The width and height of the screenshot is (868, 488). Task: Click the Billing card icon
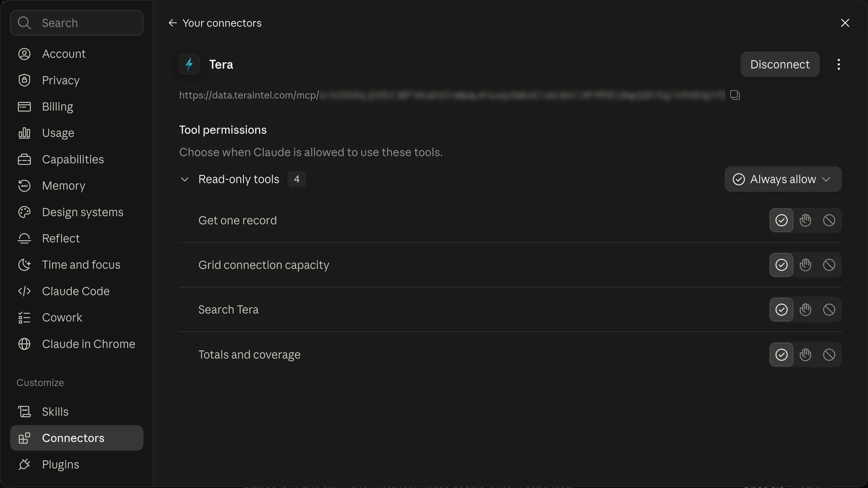pyautogui.click(x=24, y=107)
